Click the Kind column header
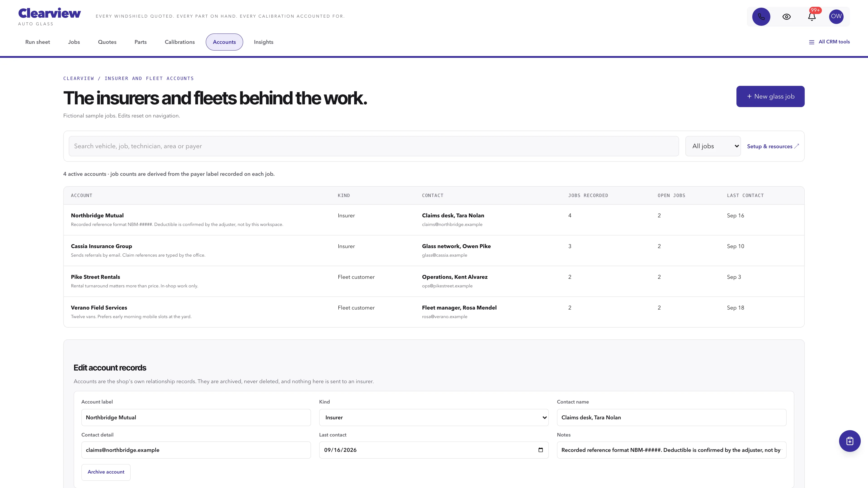Viewport: 868px width, 488px height. (x=344, y=195)
